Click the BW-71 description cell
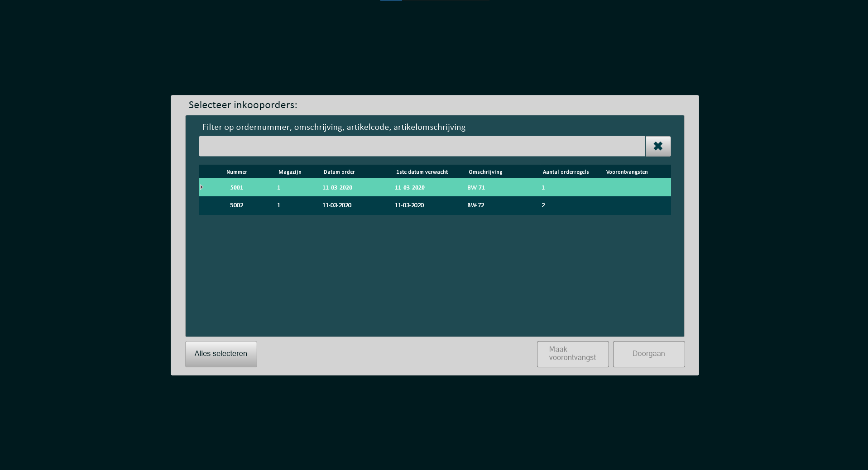This screenshot has height=470, width=868. [x=476, y=187]
